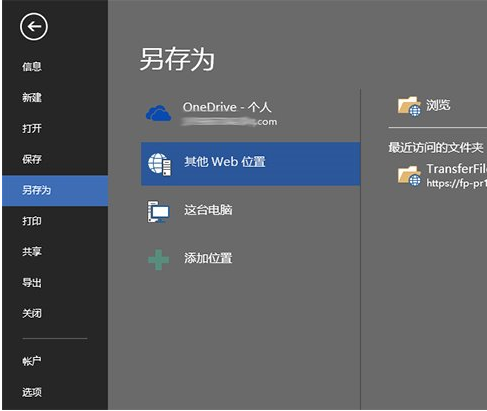Open 选项 in the sidebar
Screen dimensions: 487x411
pos(32,392)
